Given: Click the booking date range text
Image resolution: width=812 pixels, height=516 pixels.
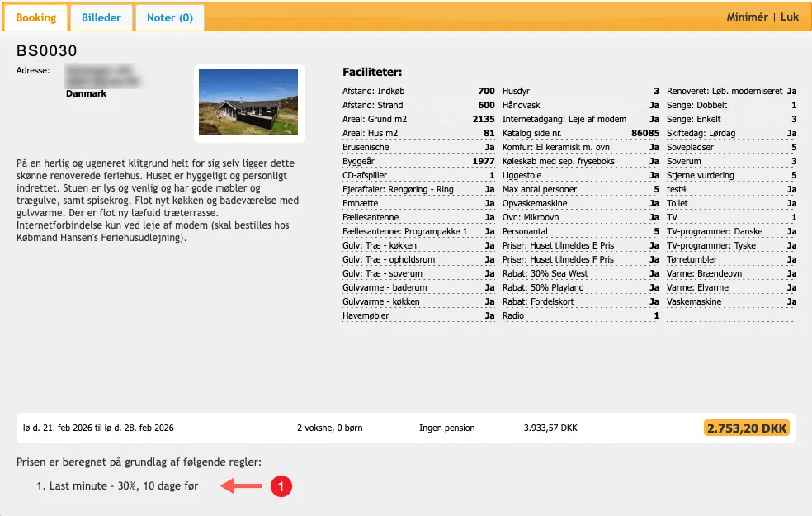Looking at the screenshot, I should [98, 428].
